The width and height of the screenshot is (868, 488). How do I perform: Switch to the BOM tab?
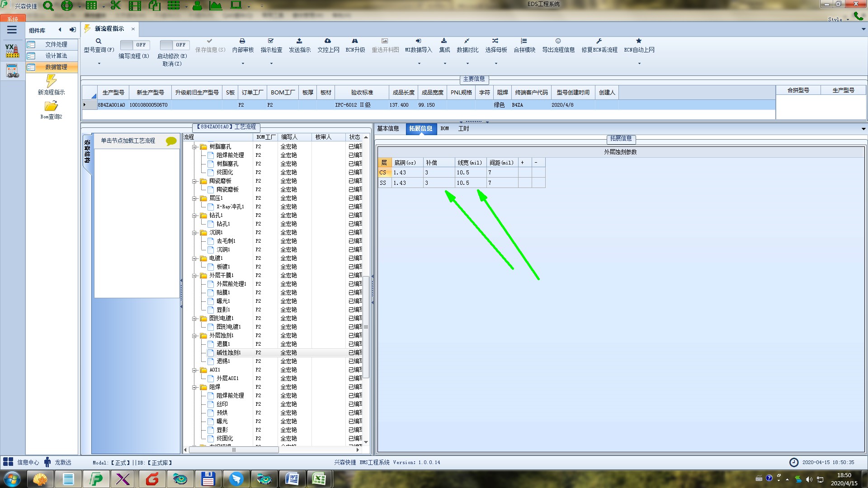444,129
